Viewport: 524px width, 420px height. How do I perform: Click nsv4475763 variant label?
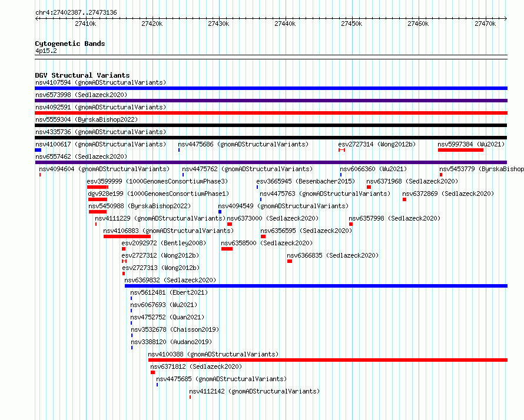click(x=325, y=194)
